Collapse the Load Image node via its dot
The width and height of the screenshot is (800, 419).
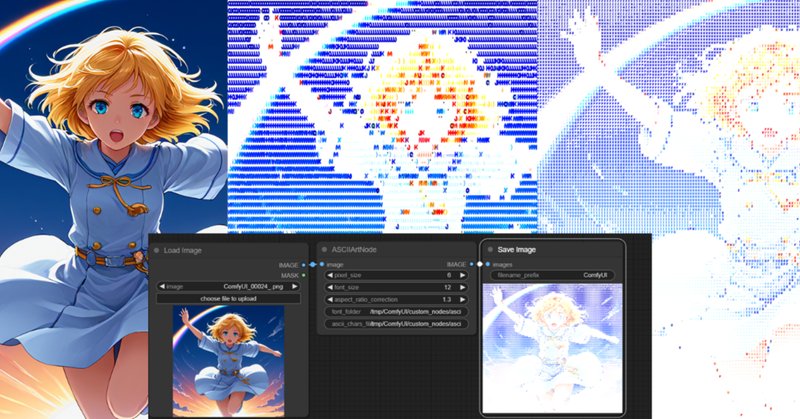coord(157,251)
